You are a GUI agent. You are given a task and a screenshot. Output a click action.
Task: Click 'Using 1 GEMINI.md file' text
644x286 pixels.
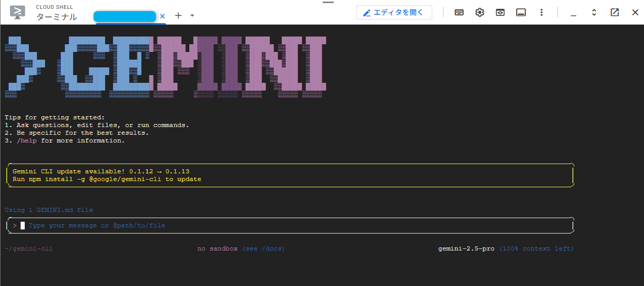point(49,210)
